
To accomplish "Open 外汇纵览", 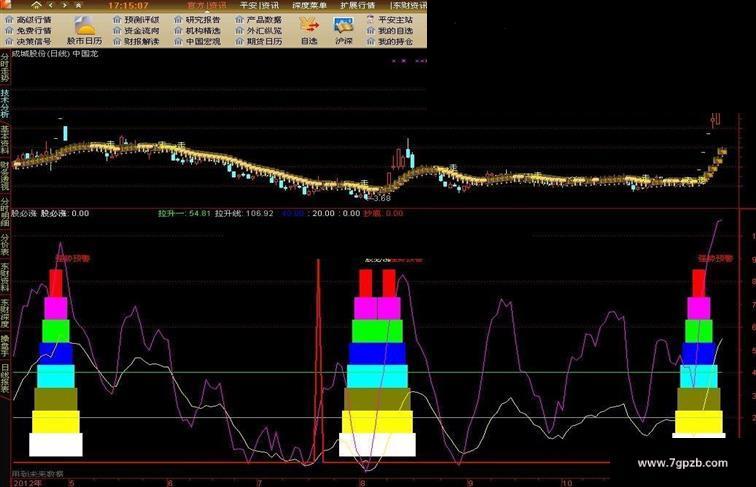I will tap(264, 30).
